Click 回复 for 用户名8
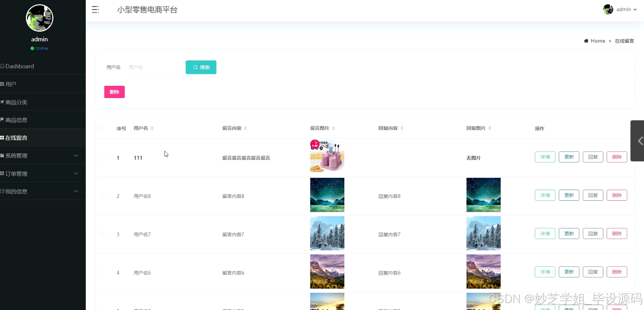Image resolution: width=644 pixels, height=310 pixels. pos(593,195)
